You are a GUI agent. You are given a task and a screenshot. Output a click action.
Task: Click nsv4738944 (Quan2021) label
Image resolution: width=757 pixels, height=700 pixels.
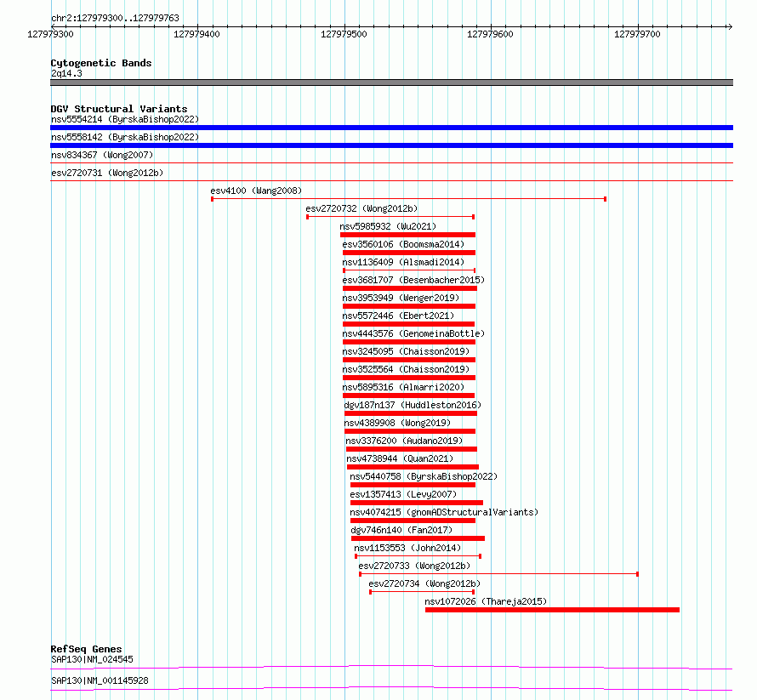[401, 458]
